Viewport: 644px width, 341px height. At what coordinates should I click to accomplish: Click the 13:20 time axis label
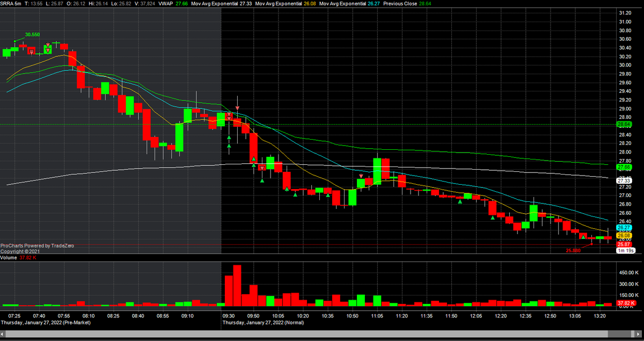tap(600, 316)
